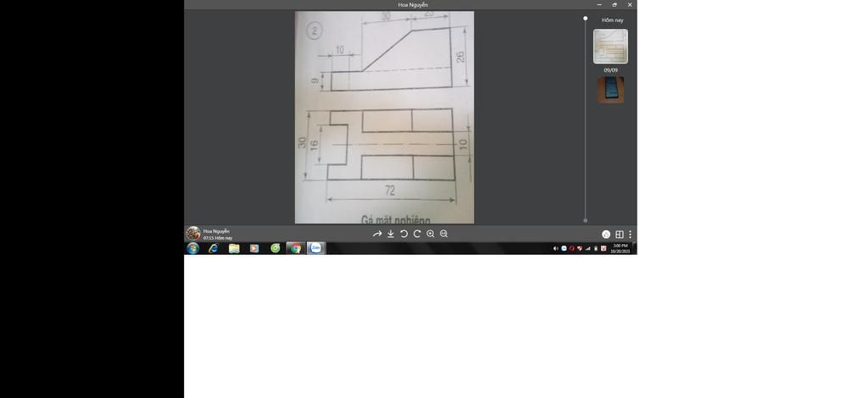Restore down the viewer window
The width and height of the screenshot is (868, 398).
(615, 4)
